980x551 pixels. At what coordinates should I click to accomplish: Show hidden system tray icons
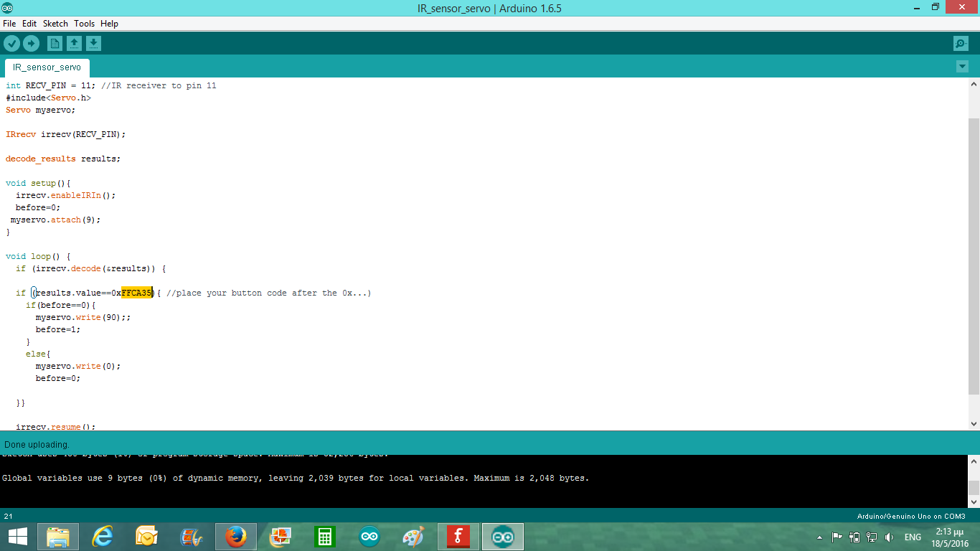click(x=819, y=537)
